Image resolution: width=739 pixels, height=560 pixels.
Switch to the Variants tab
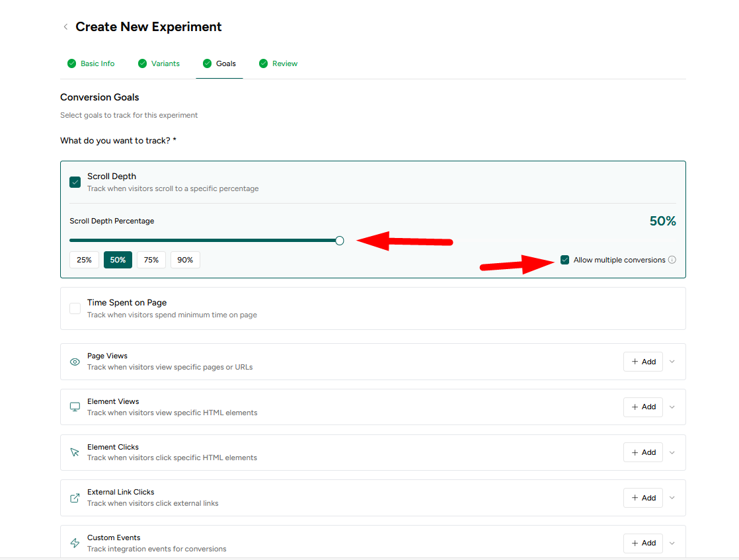pyautogui.click(x=159, y=63)
